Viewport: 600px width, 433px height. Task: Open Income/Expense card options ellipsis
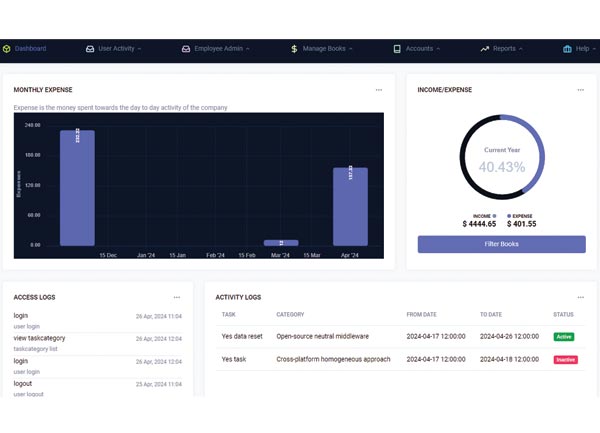580,90
